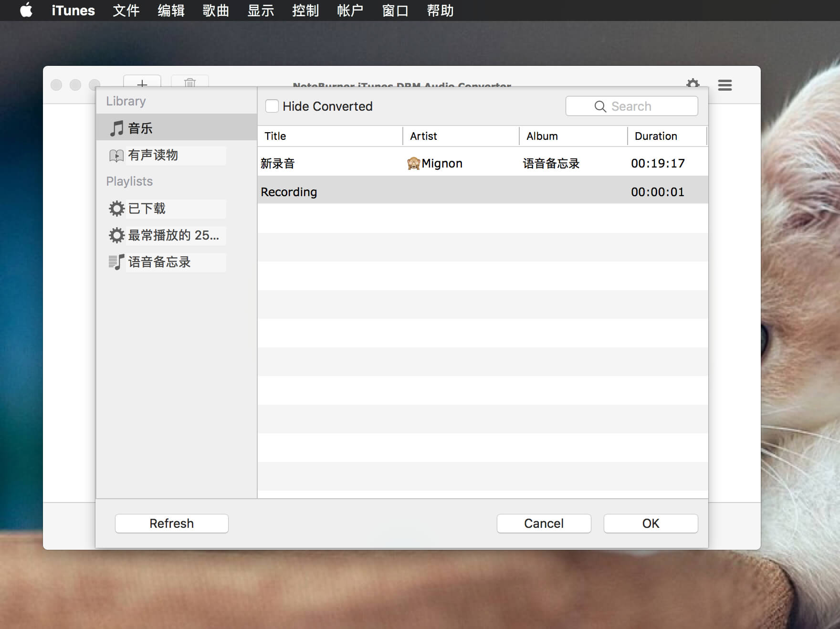Click the Search input field
Image resolution: width=840 pixels, height=629 pixels.
click(632, 106)
